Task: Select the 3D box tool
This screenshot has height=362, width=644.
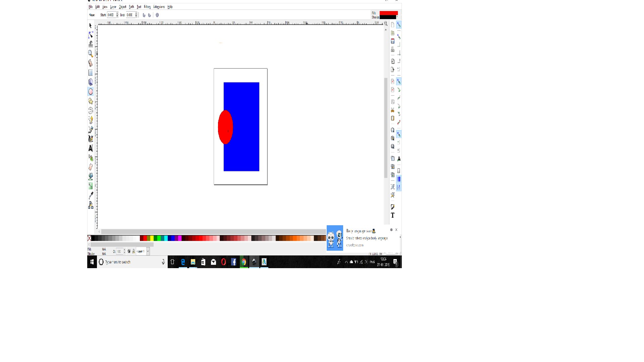Action: click(x=91, y=82)
